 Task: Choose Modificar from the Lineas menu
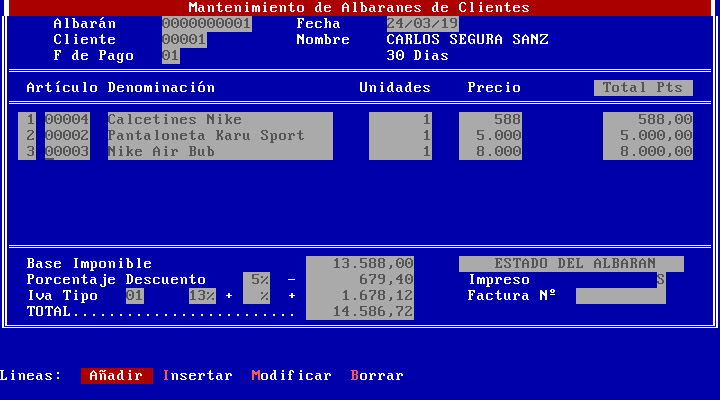pyautogui.click(x=292, y=376)
